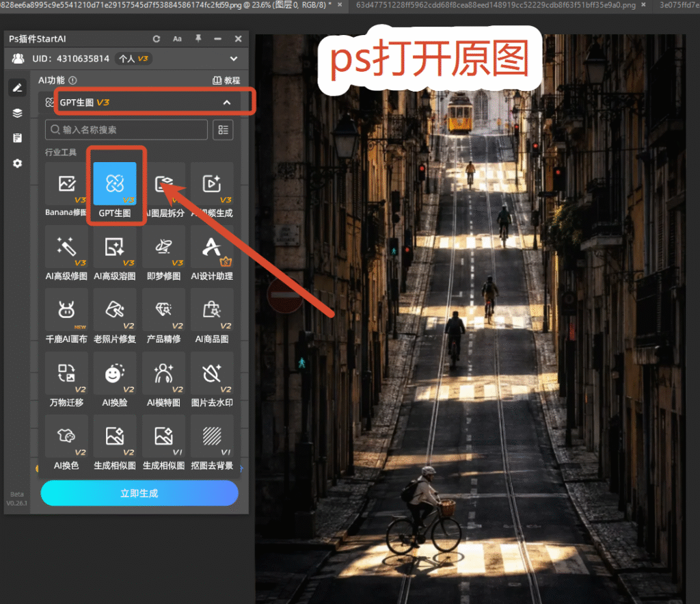This screenshot has height=604, width=700.
Task: Collapse the GPT生图 V3 dropdown
Action: click(227, 103)
